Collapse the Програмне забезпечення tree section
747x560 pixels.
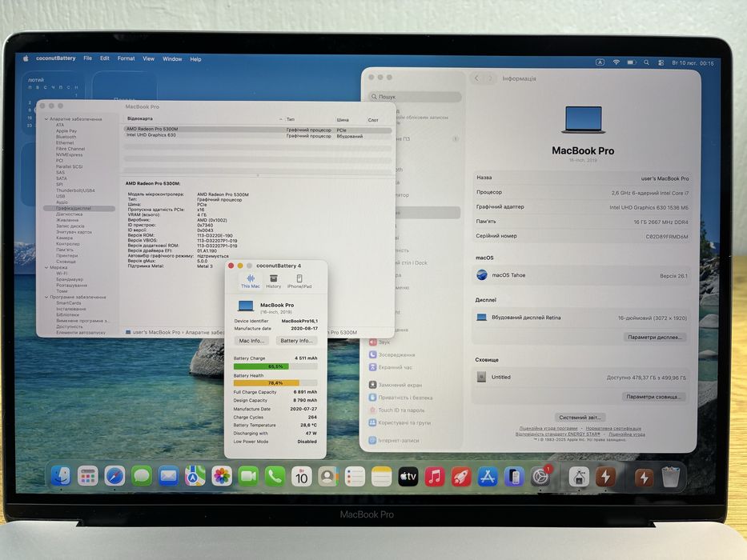46,297
